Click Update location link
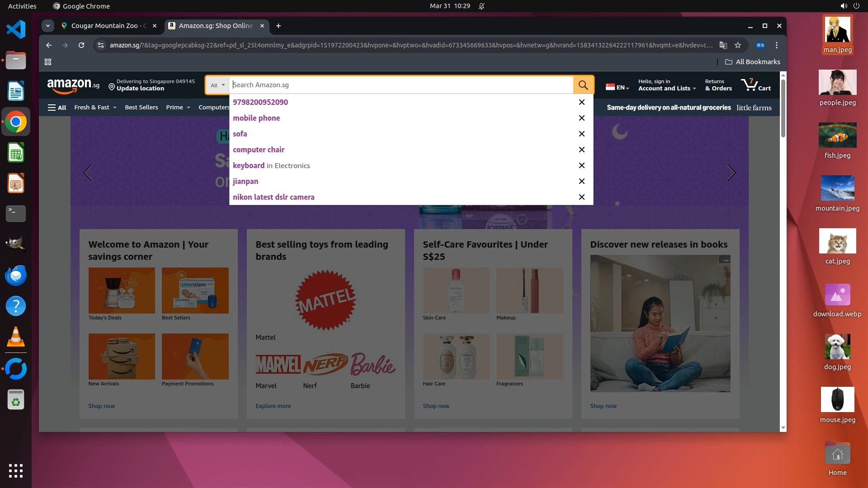868x488 pixels. [x=140, y=89]
